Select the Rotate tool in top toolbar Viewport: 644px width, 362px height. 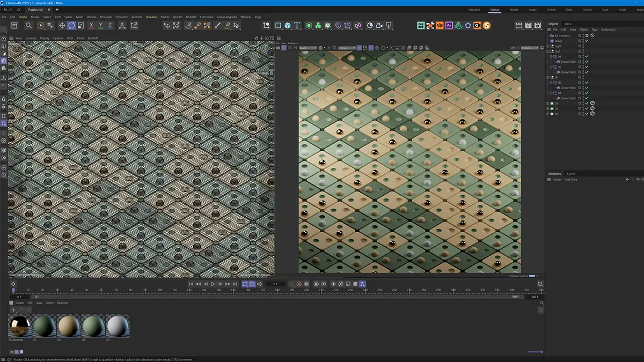71,26
